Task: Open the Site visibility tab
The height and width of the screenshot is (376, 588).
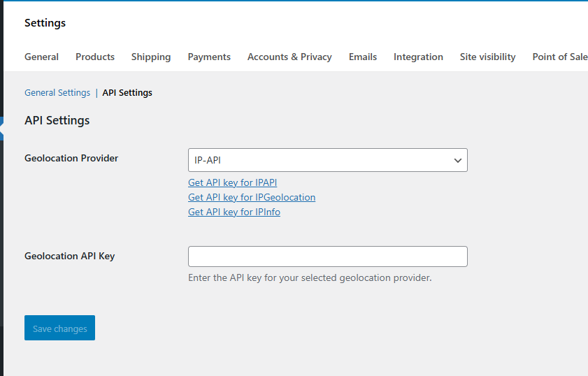Action: point(487,57)
